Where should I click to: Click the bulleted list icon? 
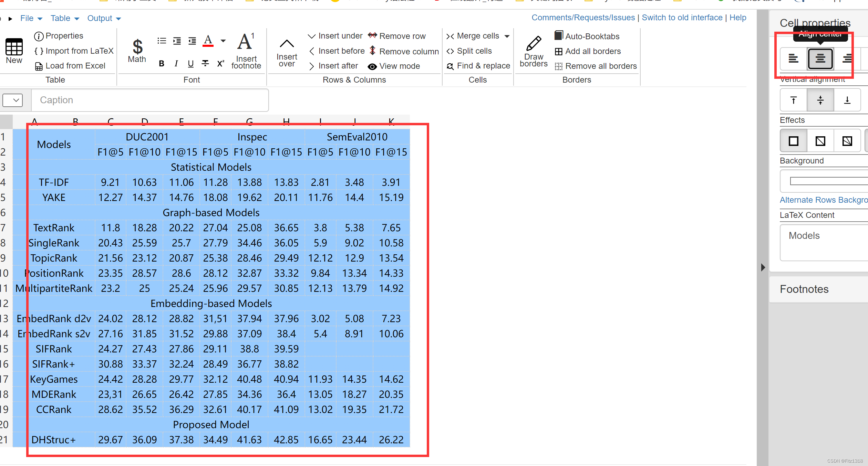click(162, 41)
